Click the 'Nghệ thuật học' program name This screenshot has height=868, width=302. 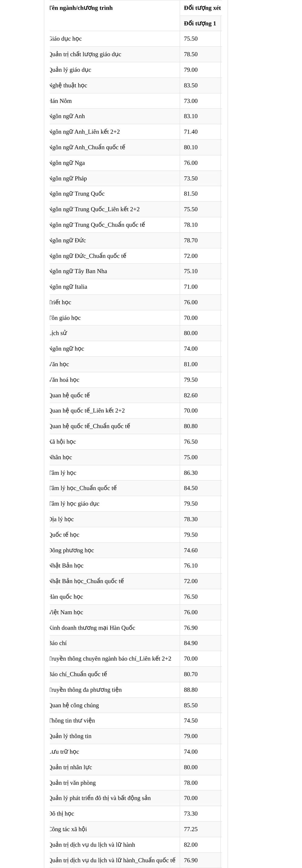[68, 86]
